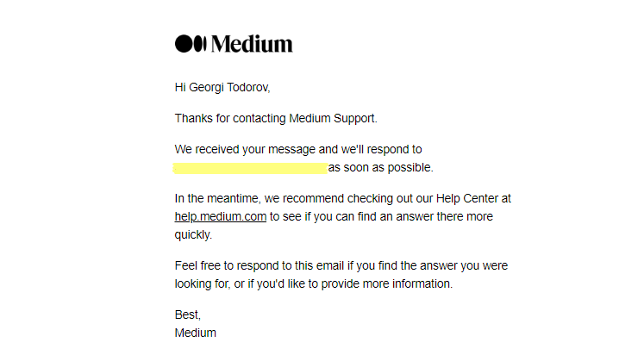
Task: Click the word 'quickly.' ending the paragraph
Action: [193, 234]
